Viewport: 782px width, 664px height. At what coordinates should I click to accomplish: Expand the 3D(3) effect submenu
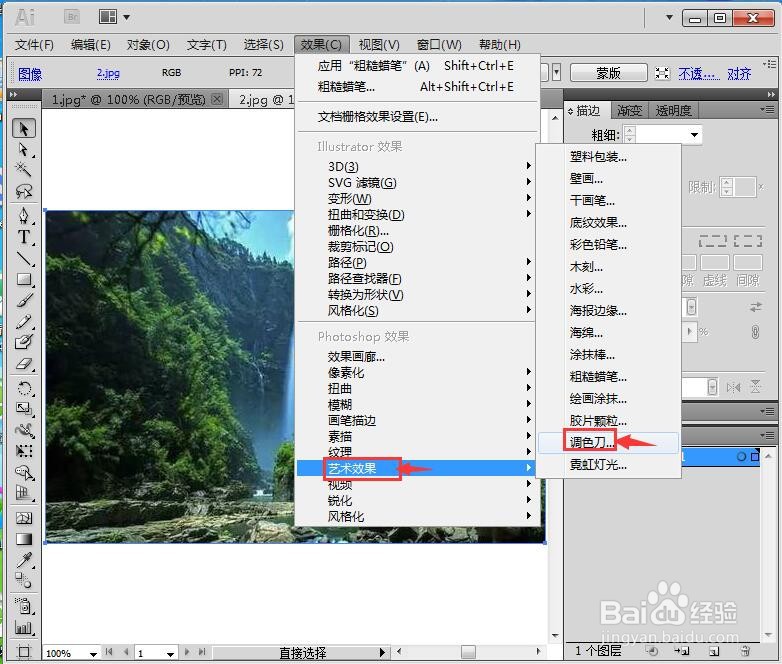click(x=418, y=166)
